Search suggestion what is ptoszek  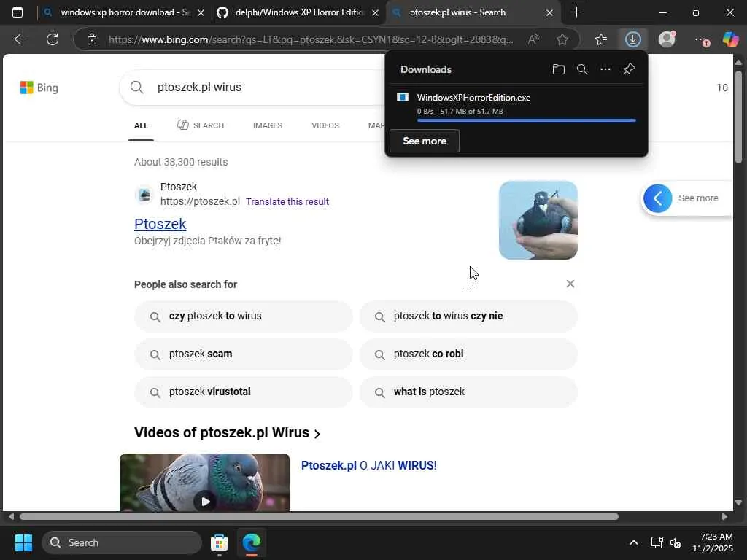pyautogui.click(x=468, y=392)
